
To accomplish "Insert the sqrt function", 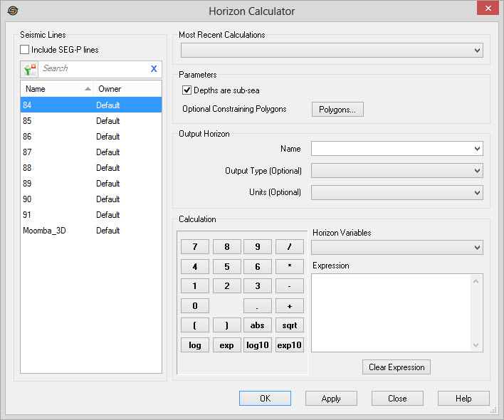I will 290,325.
